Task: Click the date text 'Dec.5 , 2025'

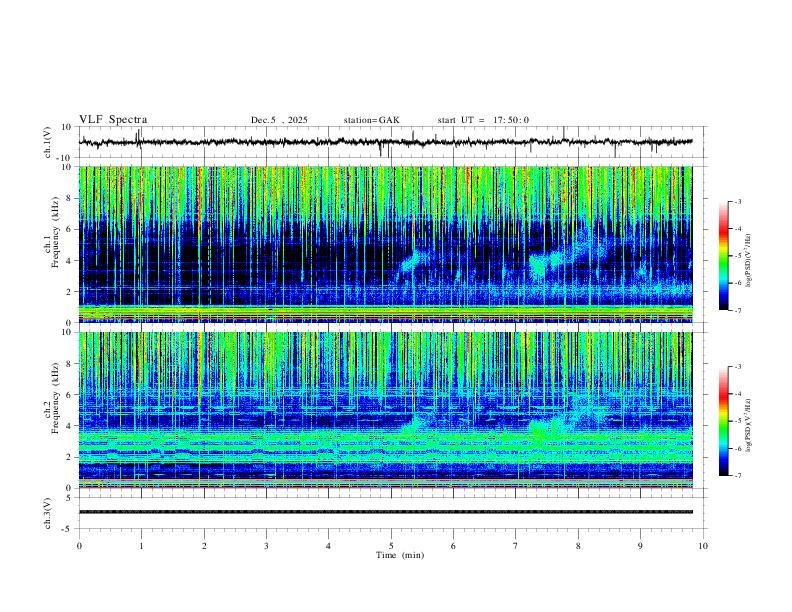Action: click(x=279, y=120)
